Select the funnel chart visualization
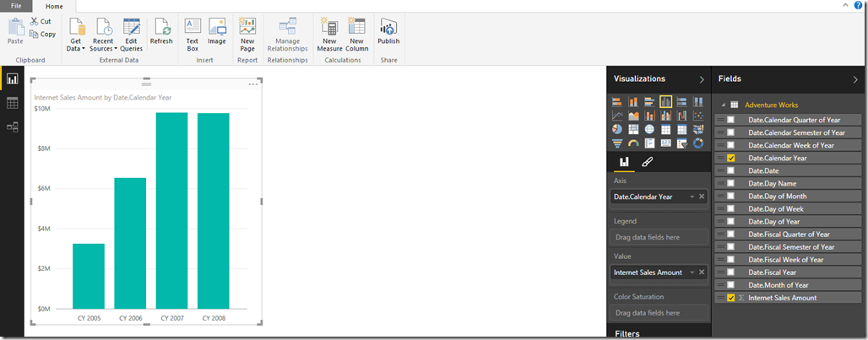 click(x=617, y=143)
